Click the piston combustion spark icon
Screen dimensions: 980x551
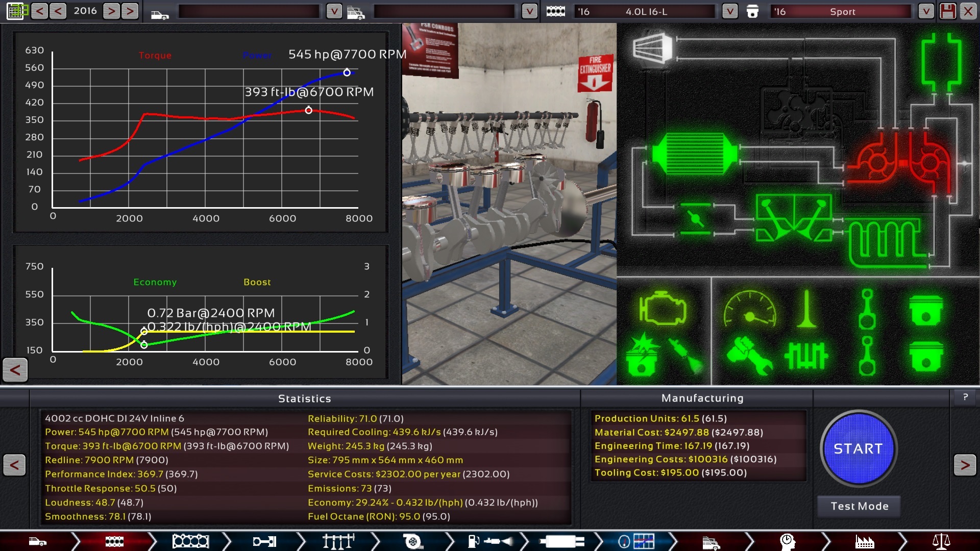[642, 355]
